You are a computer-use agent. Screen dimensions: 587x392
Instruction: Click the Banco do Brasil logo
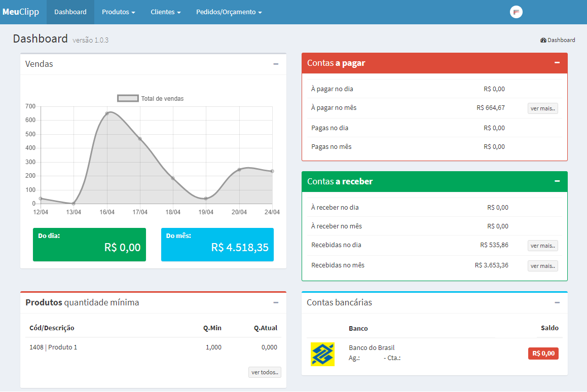[x=322, y=354]
